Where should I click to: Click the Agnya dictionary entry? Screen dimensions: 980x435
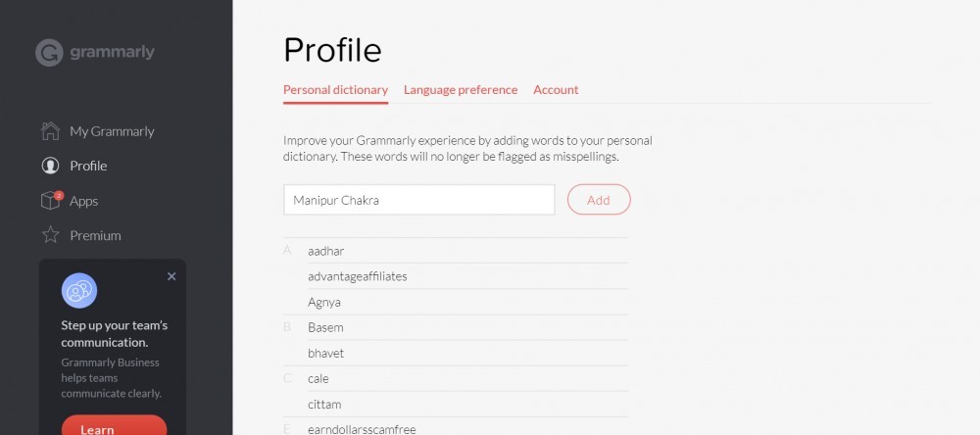(x=324, y=302)
